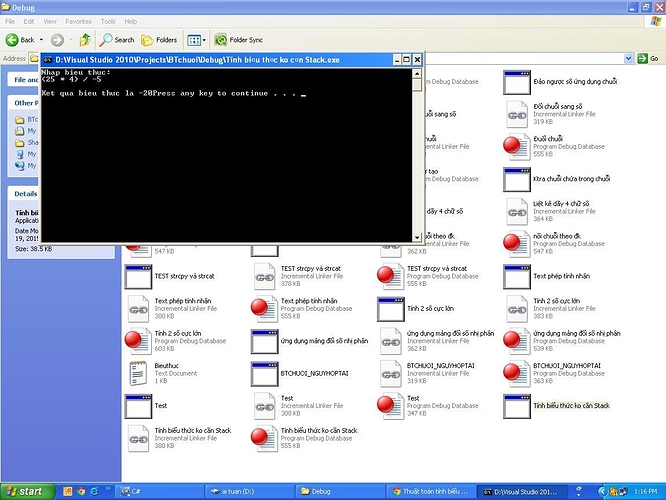
Task: Select the Liệt kê dãy 4 chữ số linker file at 364 KB
Action: (517, 212)
